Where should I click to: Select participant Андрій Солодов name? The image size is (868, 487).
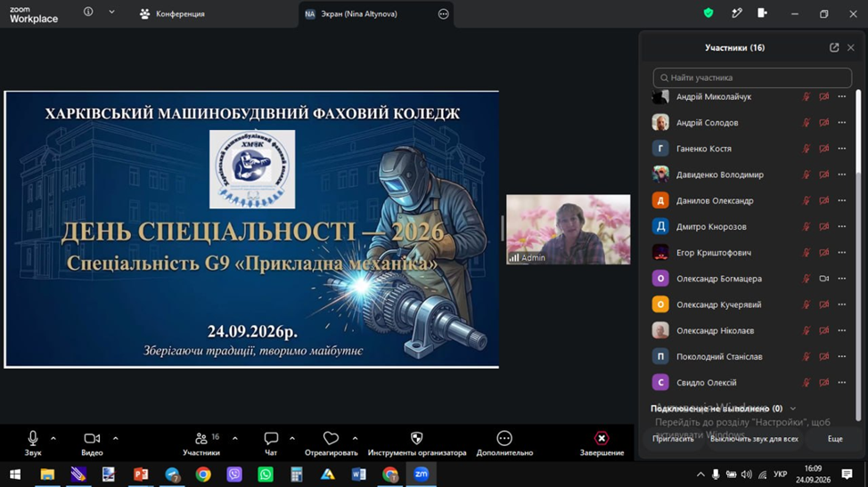click(x=707, y=123)
